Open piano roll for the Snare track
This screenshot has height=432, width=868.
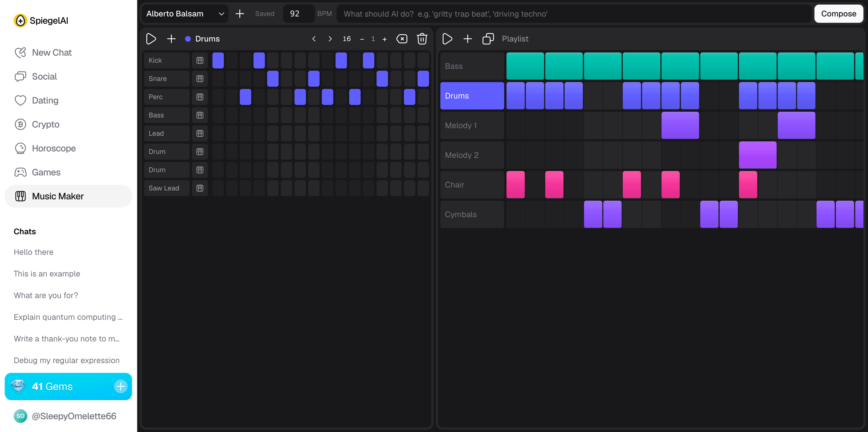(x=200, y=78)
